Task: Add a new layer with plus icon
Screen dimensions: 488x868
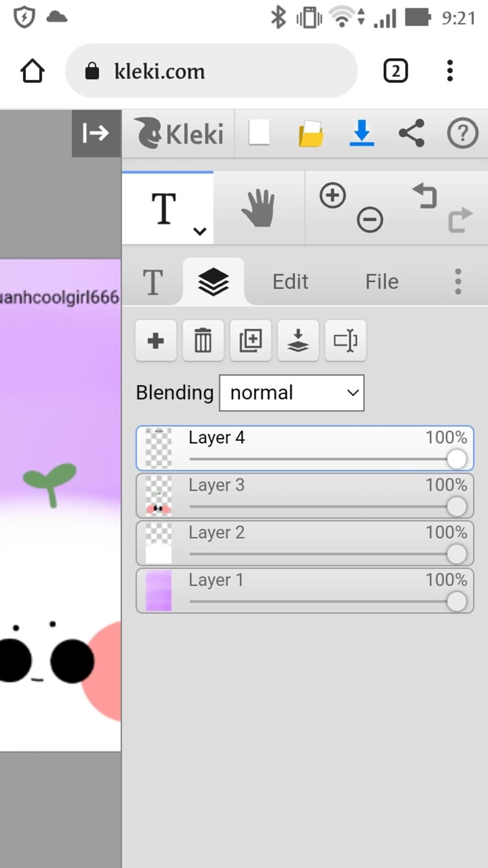Action: [x=155, y=341]
